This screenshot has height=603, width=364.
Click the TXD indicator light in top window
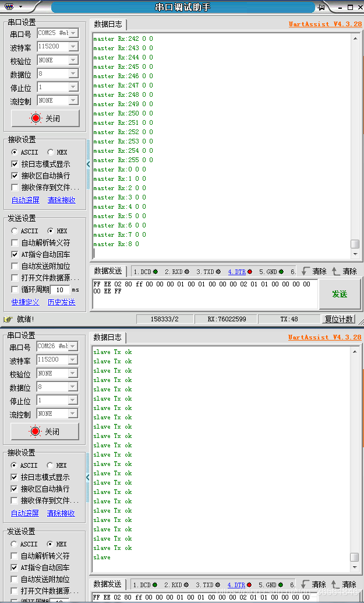pos(218,272)
